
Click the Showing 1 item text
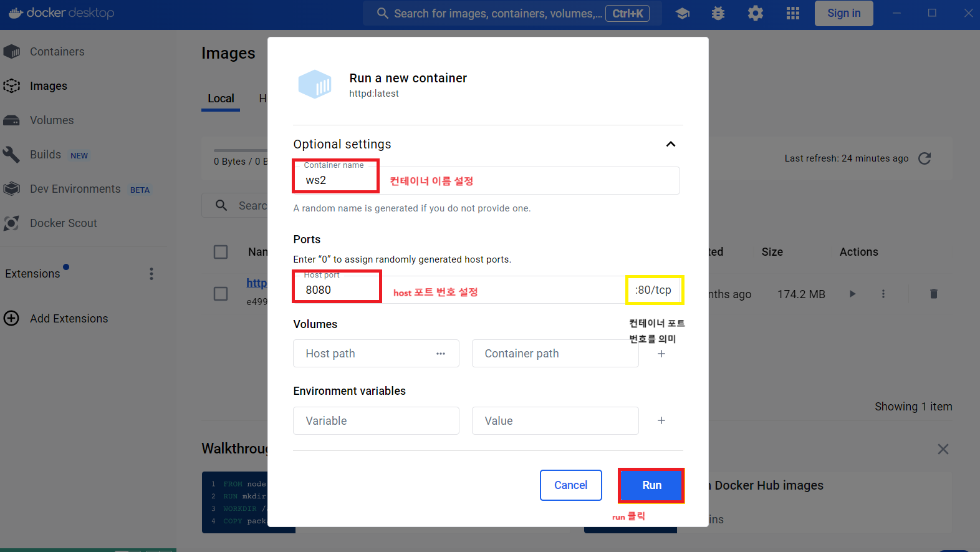pos(913,407)
